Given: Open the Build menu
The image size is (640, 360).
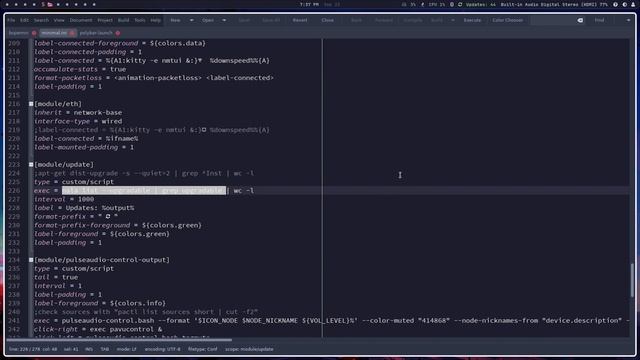Looking at the screenshot, I should tap(124, 20).
